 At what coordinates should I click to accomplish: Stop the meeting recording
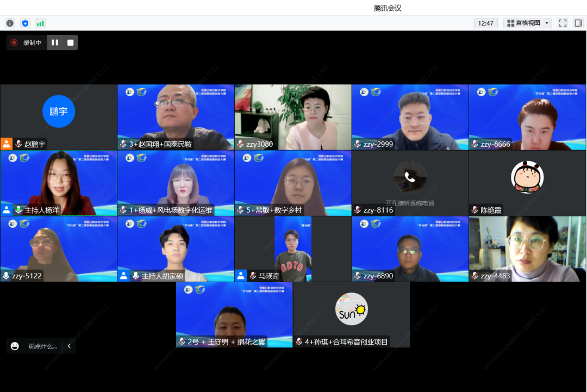point(70,42)
